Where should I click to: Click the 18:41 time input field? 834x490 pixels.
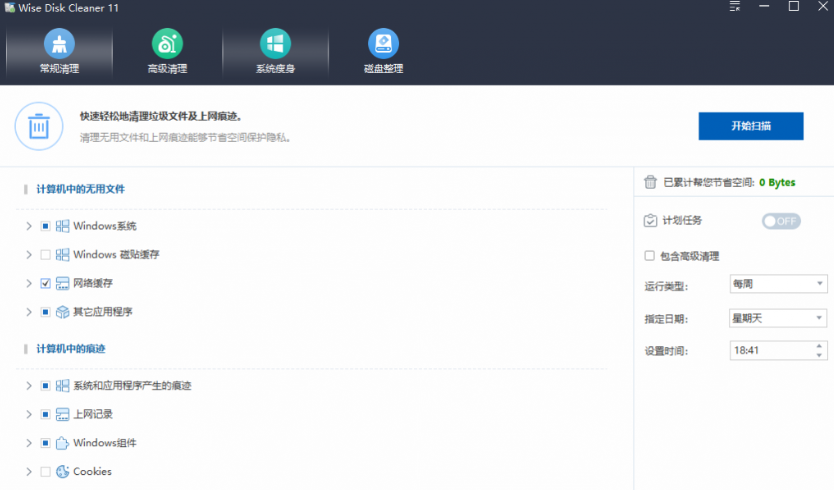coord(768,351)
